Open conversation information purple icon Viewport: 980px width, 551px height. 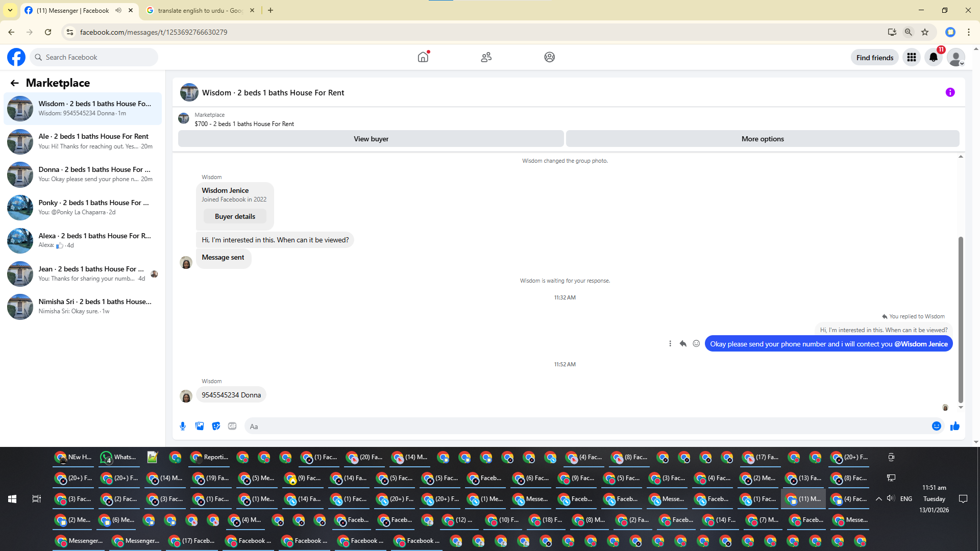click(950, 92)
